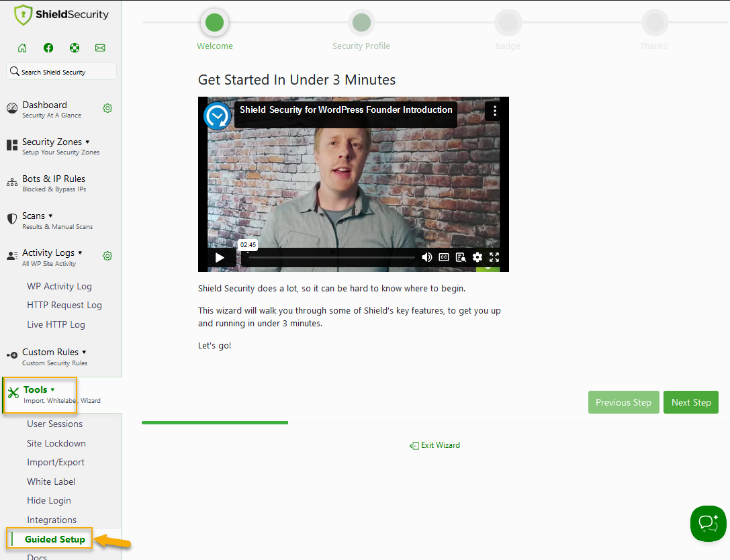The width and height of the screenshot is (730, 560).
Task: Go to Thanks wizard step
Action: (655, 22)
